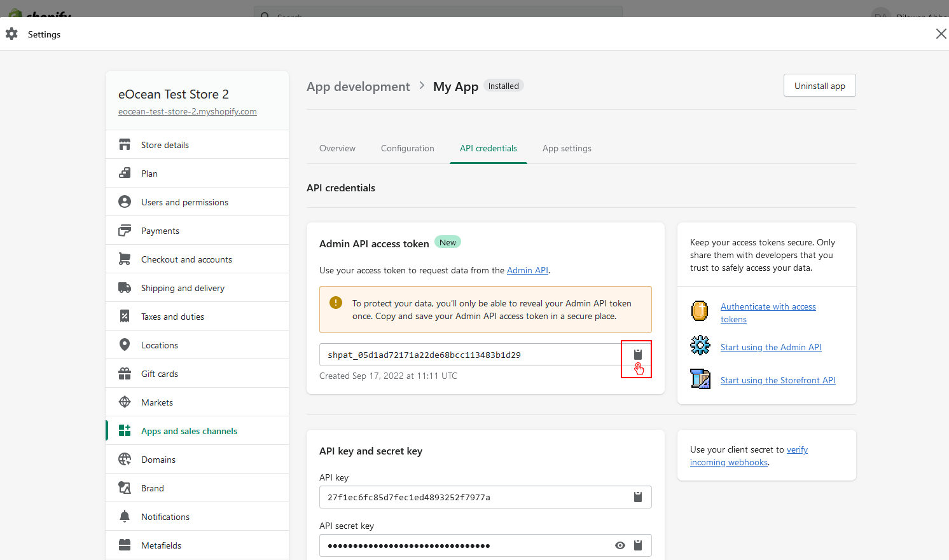949x560 pixels.
Task: Click the Payments icon in sidebar
Action: pos(125,231)
